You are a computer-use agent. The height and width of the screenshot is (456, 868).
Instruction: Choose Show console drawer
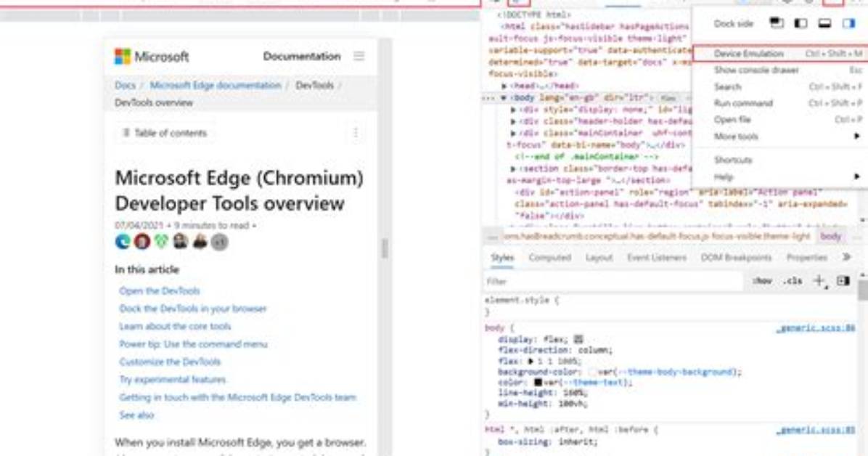click(x=780, y=70)
